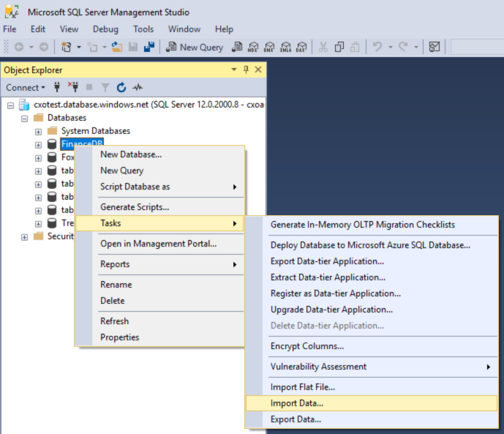Choose Open in Management Portal...
504x434 pixels.
click(x=159, y=244)
